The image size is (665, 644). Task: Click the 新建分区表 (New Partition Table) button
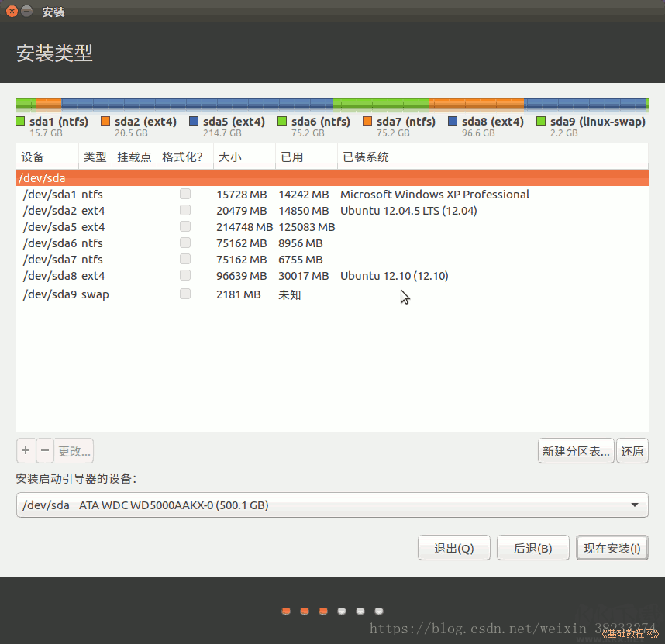[x=576, y=450]
